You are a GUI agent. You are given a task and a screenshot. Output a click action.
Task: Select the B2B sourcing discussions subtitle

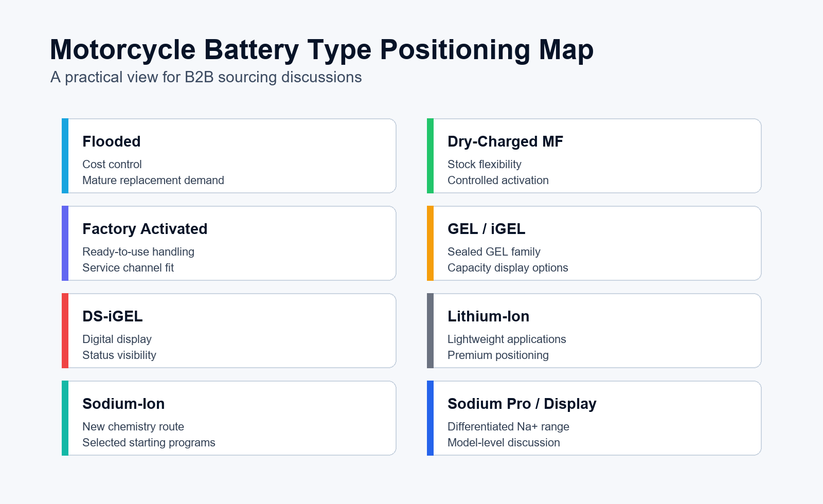point(206,77)
